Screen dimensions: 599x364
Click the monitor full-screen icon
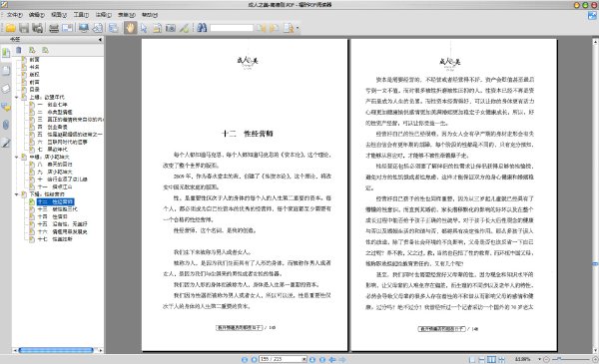click(x=84, y=28)
